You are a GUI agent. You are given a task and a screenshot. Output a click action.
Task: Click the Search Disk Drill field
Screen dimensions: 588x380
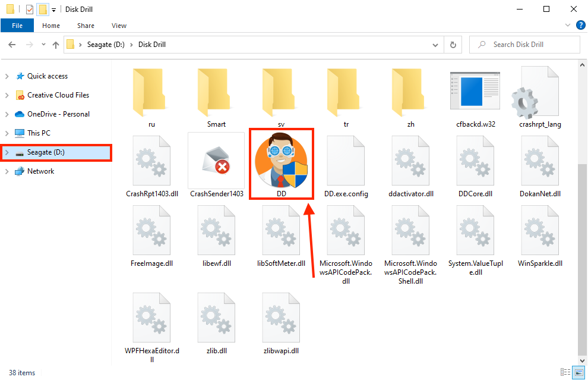[524, 45]
